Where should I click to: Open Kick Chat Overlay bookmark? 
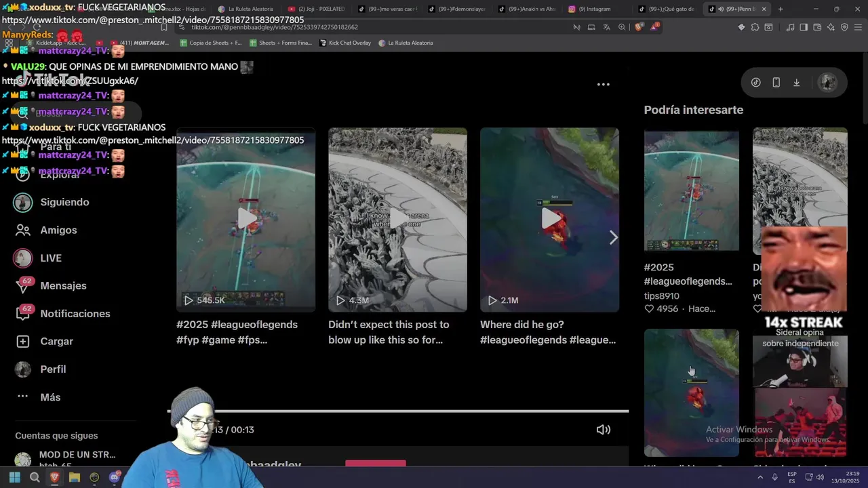click(345, 43)
